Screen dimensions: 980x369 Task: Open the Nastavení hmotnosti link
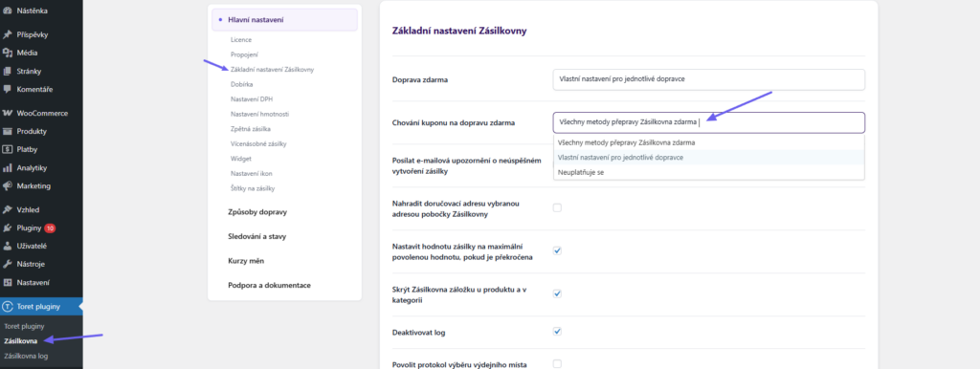(259, 115)
